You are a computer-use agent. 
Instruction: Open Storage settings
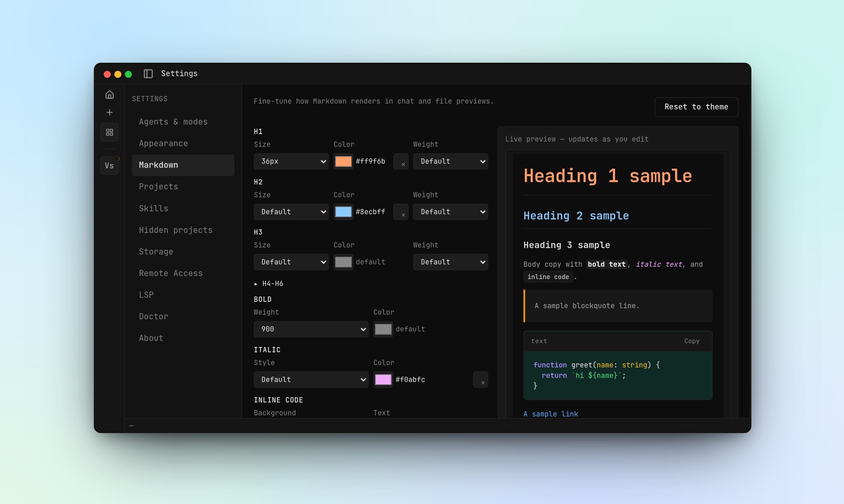(x=183, y=252)
